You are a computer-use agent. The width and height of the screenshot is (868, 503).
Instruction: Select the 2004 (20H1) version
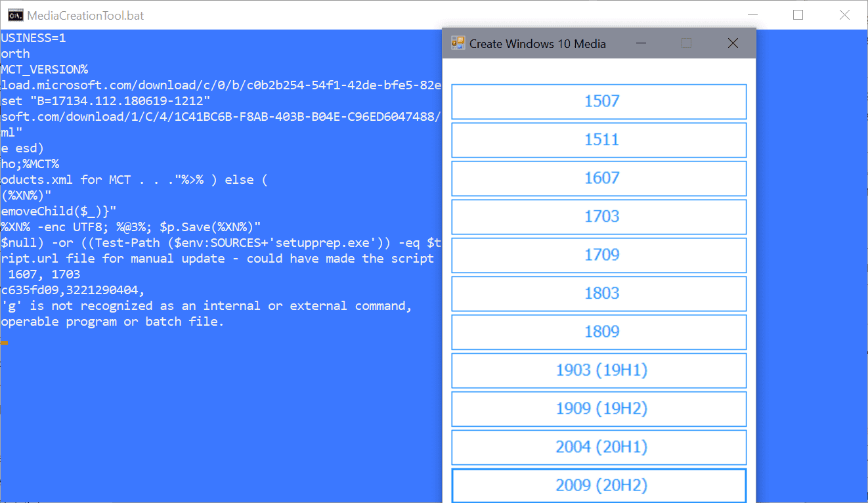(x=599, y=447)
